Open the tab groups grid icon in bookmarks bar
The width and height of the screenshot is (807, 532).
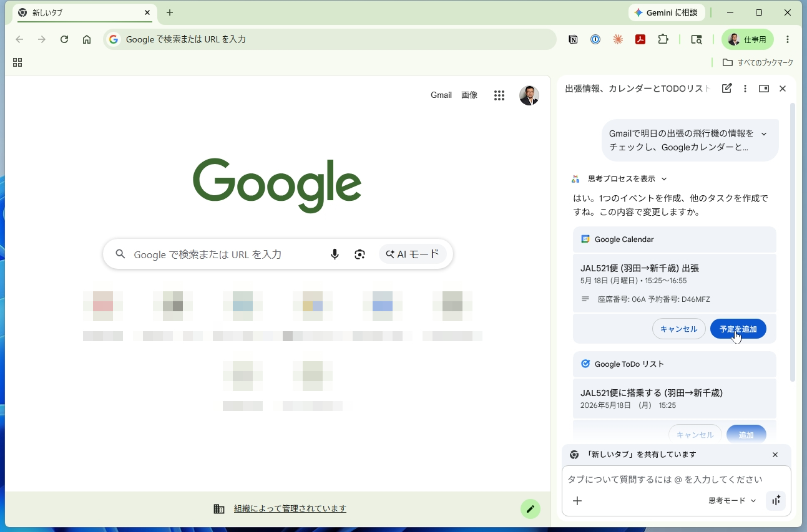click(17, 62)
